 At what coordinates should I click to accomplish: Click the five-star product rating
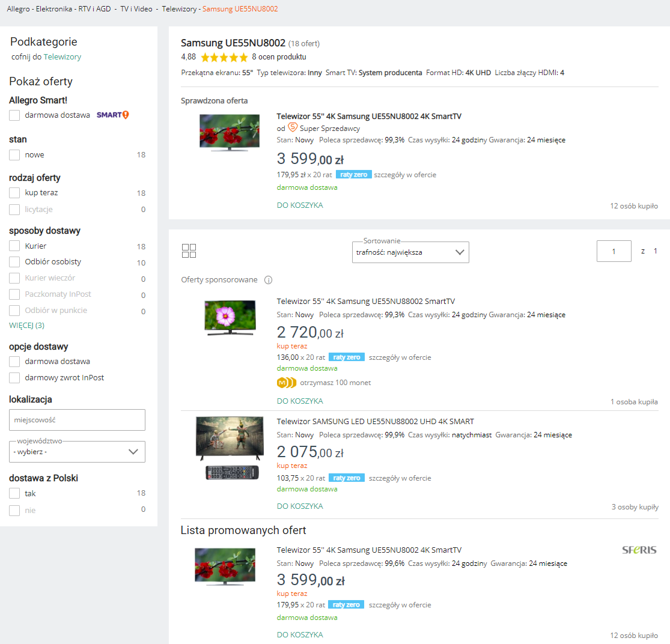(224, 57)
